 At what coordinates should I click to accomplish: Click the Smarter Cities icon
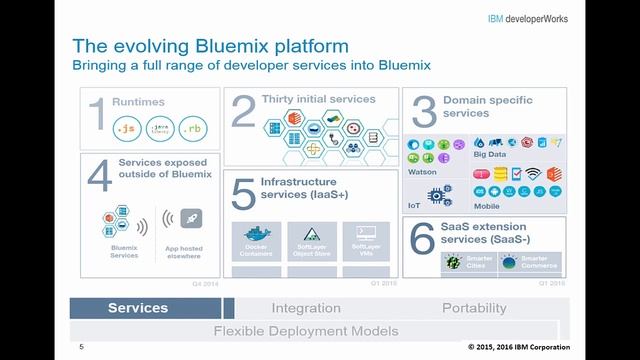click(x=453, y=262)
